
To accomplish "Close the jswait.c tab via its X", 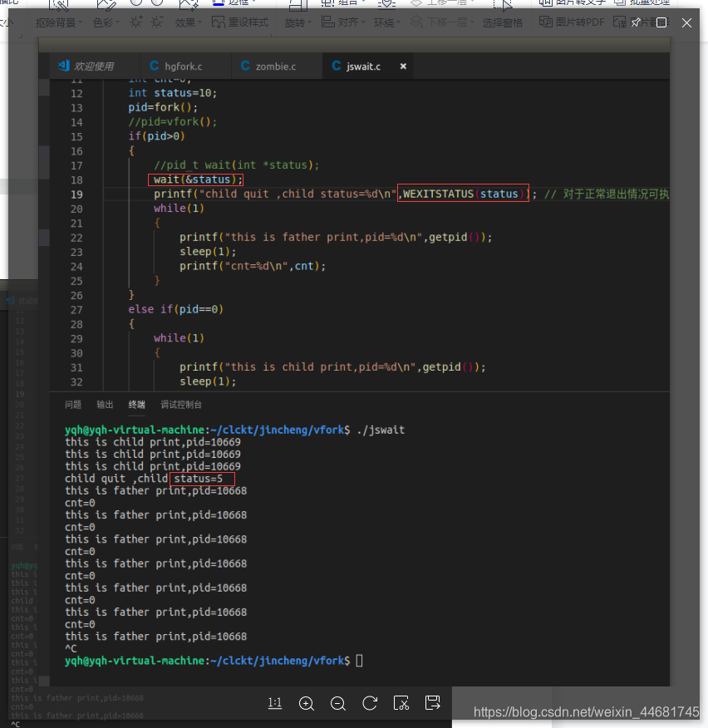I will (x=404, y=66).
